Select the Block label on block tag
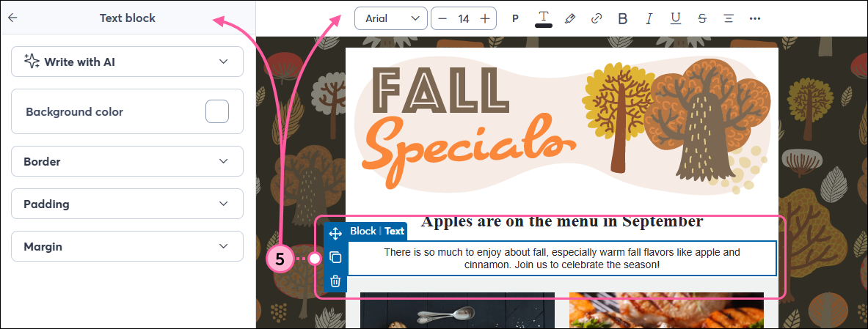The height and width of the screenshot is (329, 868). 363,231
